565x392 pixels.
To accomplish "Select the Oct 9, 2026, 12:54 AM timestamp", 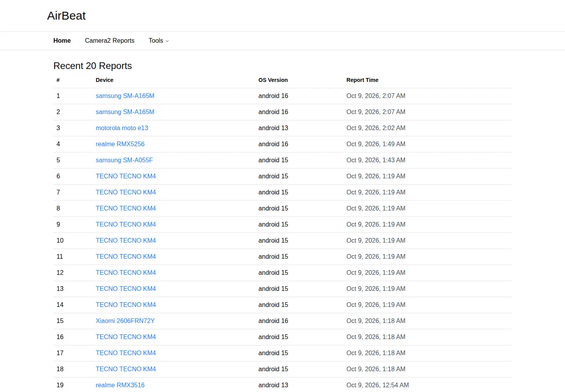I will point(377,385).
